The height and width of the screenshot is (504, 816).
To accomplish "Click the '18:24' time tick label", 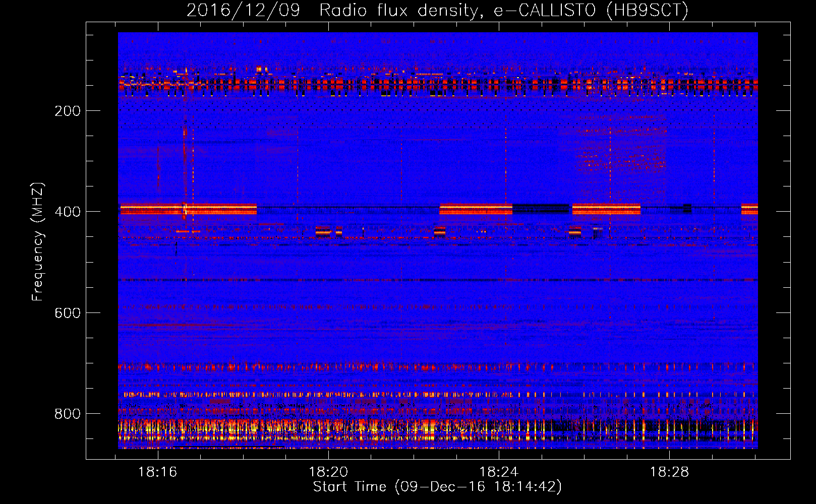I will tap(499, 472).
